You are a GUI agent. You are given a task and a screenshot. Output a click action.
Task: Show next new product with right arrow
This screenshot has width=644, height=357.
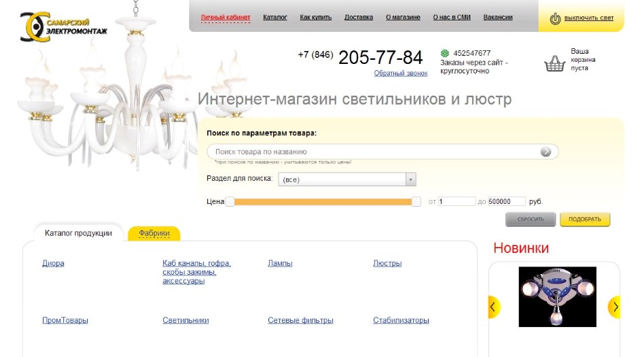[614, 307]
